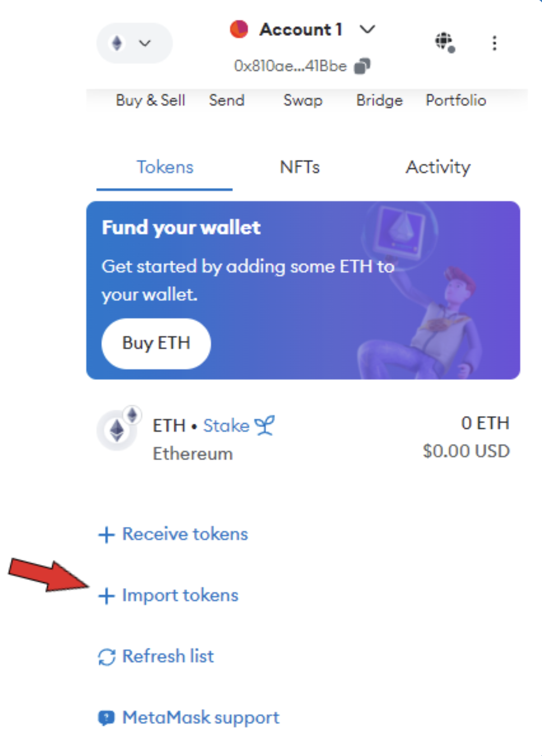Expand the Account 1 chevron dropdown
Screen dimensions: 542x756
[x=367, y=29]
